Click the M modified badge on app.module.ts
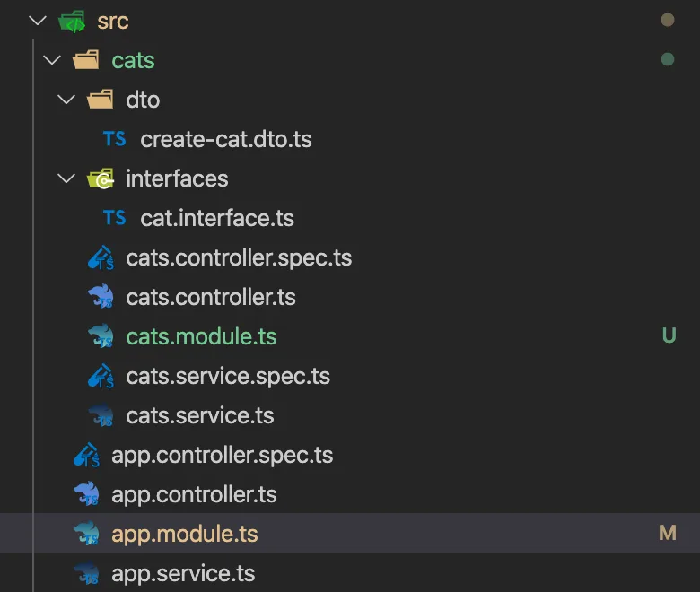 tap(668, 533)
